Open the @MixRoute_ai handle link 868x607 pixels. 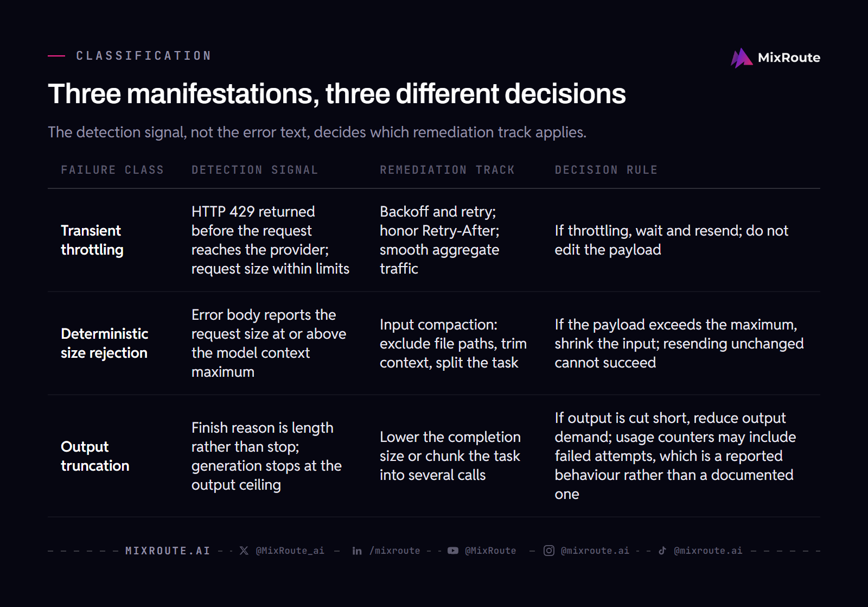290,551
